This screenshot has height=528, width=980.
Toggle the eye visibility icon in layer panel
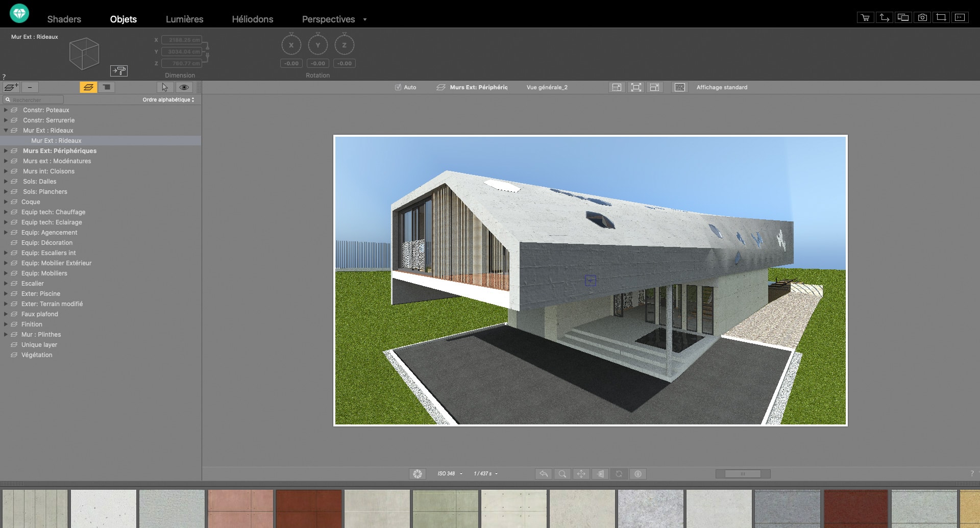(x=184, y=87)
